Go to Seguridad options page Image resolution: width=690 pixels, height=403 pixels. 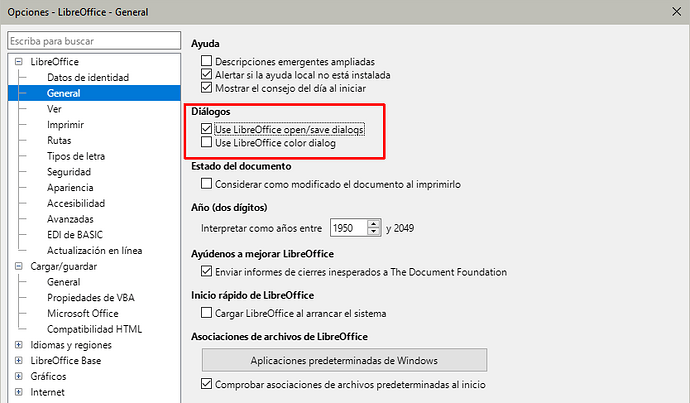coord(70,172)
